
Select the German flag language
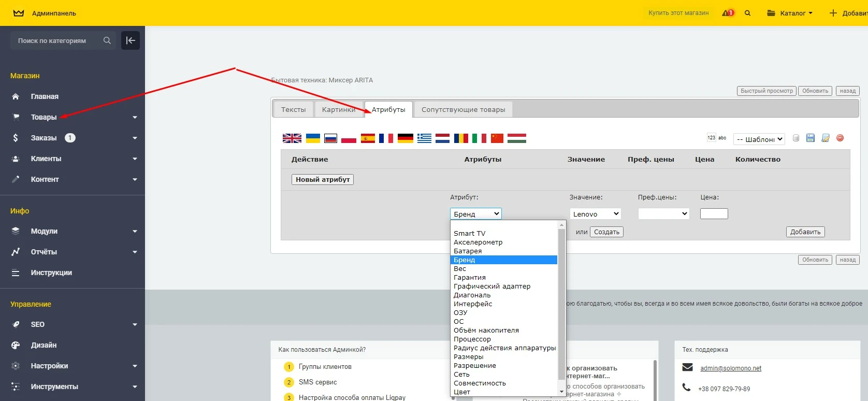[x=406, y=138]
